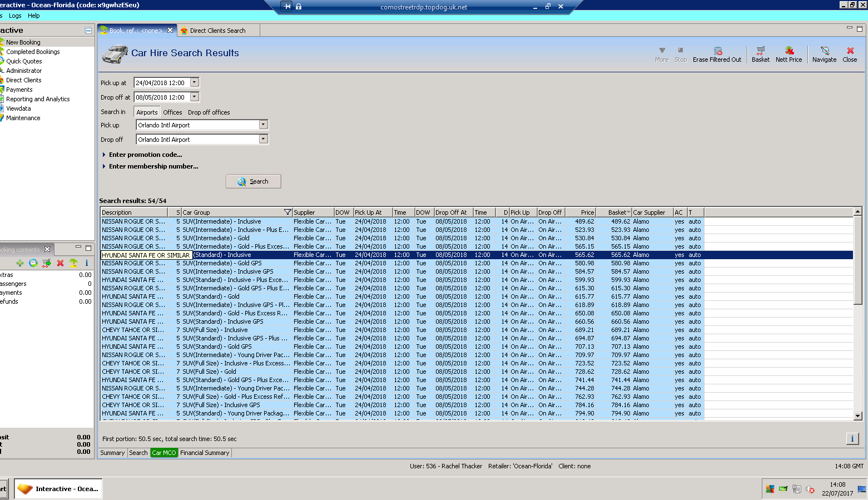Sort results by Price column header
868x500 pixels.
pyautogui.click(x=581, y=212)
